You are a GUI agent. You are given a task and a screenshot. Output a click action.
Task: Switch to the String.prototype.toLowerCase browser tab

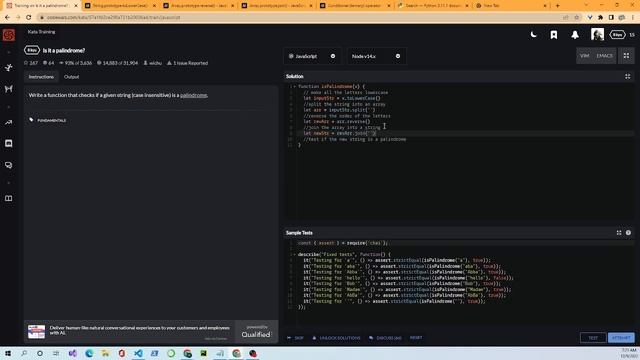pos(120,6)
